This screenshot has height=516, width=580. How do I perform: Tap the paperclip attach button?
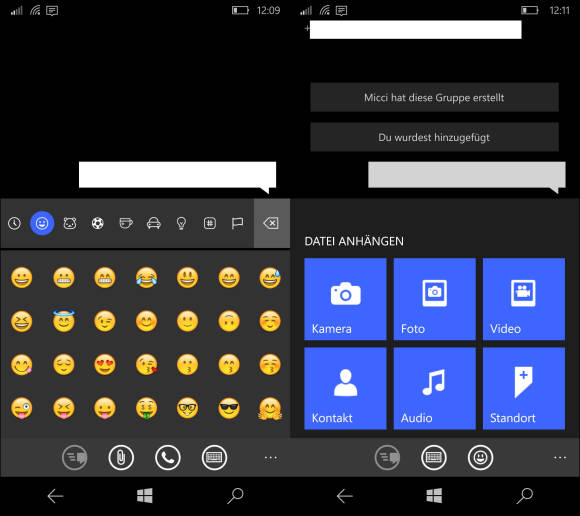121,458
